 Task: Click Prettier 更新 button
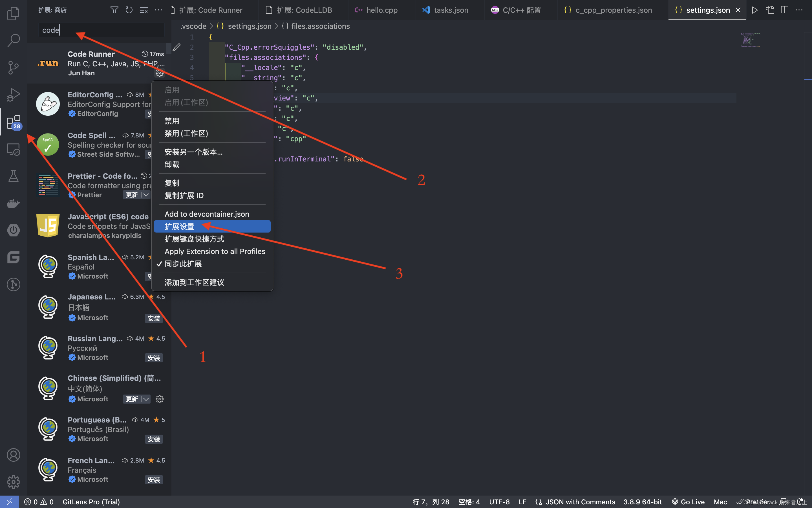pos(132,195)
